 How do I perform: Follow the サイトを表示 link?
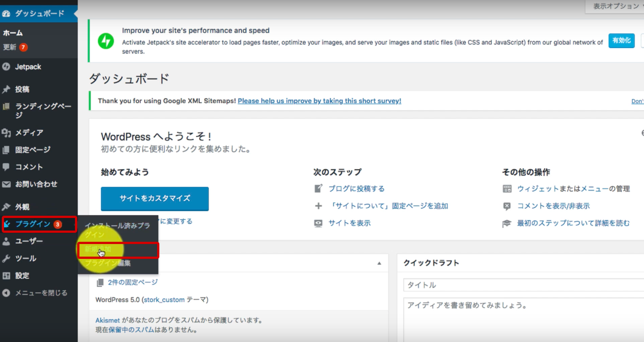click(x=350, y=223)
